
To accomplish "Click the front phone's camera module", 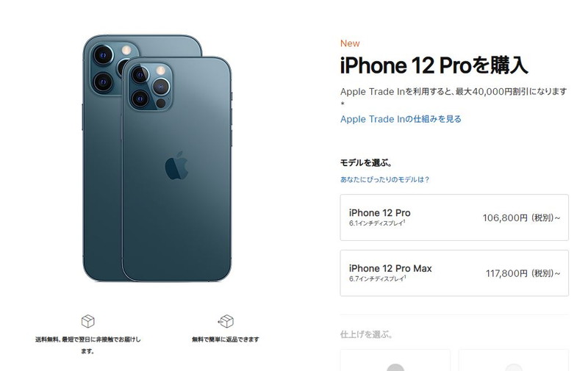I will tap(151, 87).
